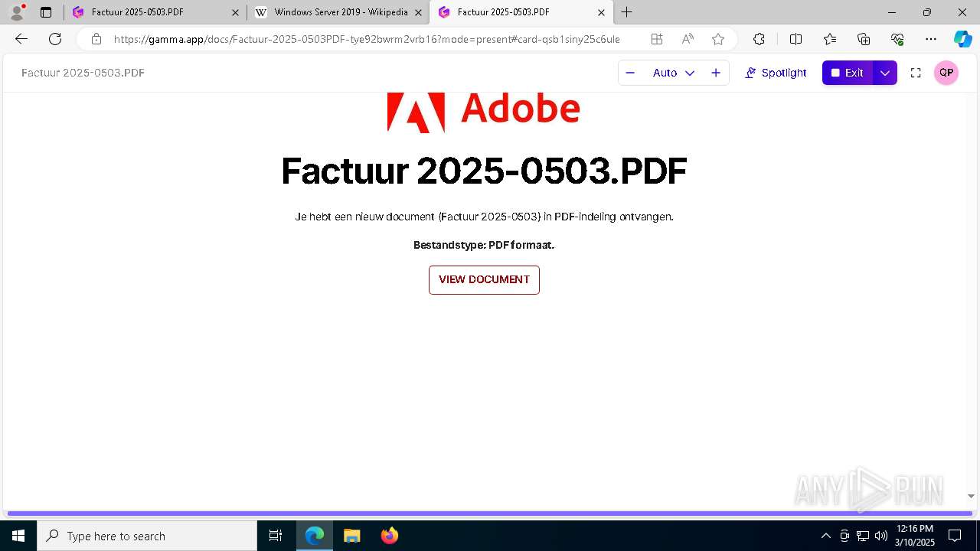Open a new browser tab

click(627, 12)
